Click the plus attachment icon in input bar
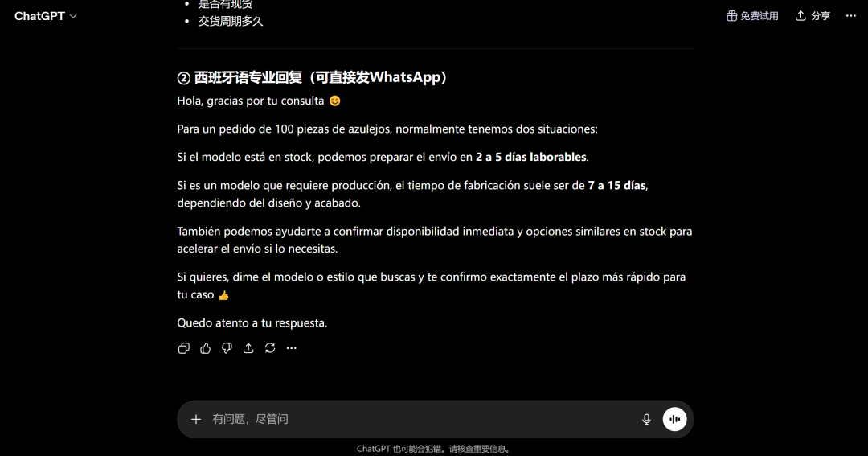This screenshot has height=456, width=868. point(196,420)
